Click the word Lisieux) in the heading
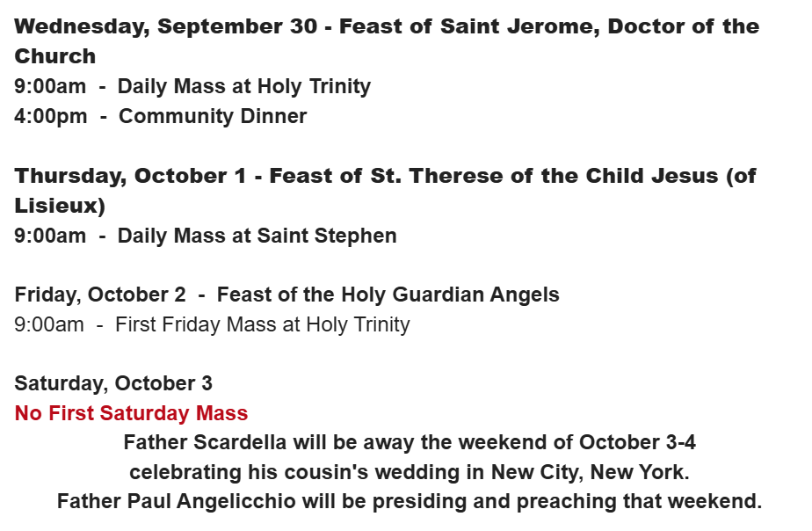812x531 pixels. click(x=60, y=206)
